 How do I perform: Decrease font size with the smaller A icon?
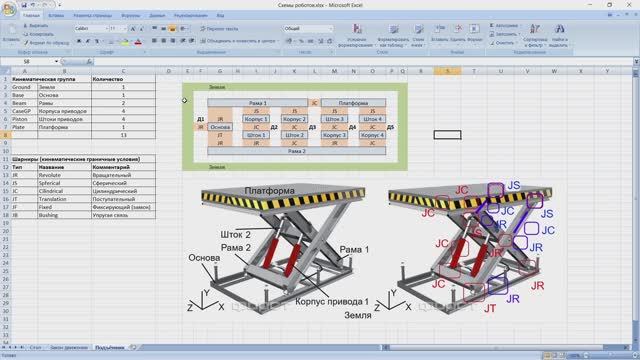141,29
